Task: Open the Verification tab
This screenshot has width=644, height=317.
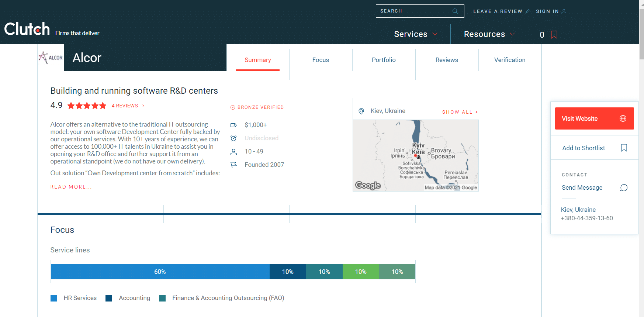Action: point(509,60)
